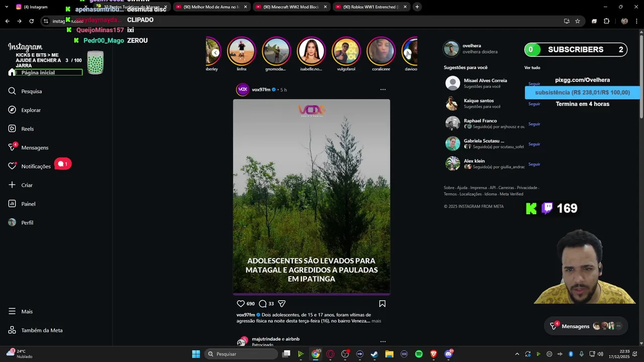Open Pesquisa in Instagram sidebar
This screenshot has height=362, width=644.
click(25, 91)
